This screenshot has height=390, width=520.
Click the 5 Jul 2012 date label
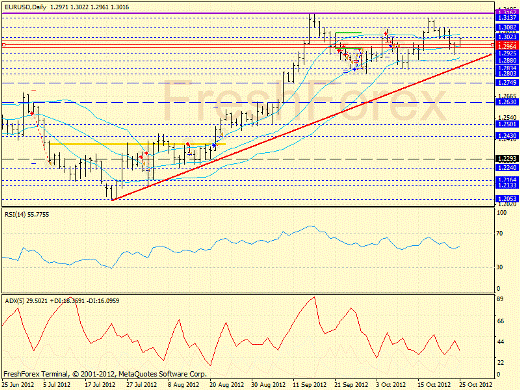pos(57,385)
